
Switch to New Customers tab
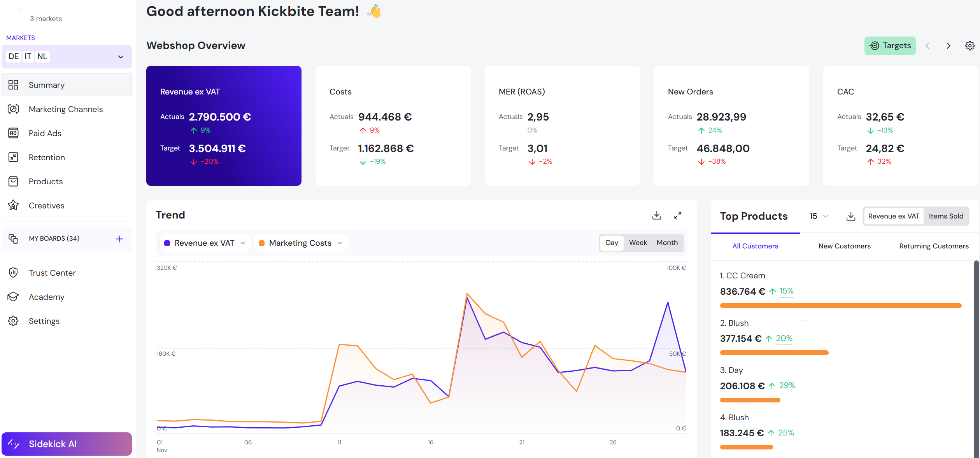(x=844, y=246)
